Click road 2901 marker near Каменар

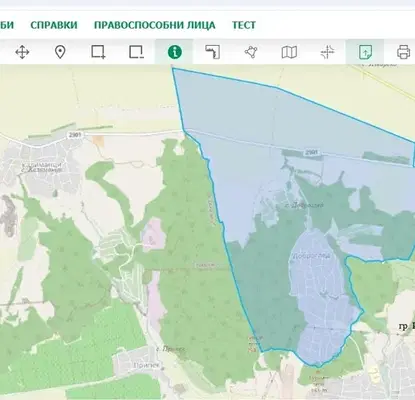(x=75, y=135)
